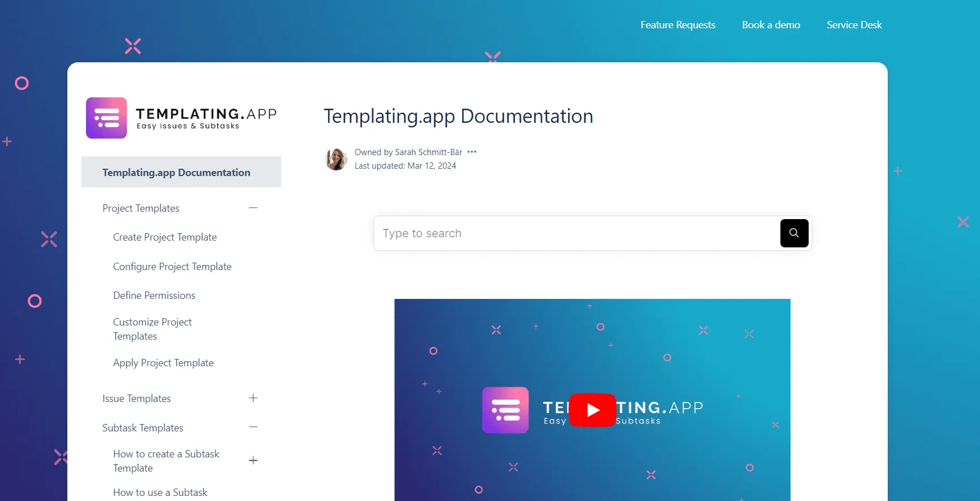980x501 pixels.
Task: Open Configure Project Template page
Action: coord(172,267)
